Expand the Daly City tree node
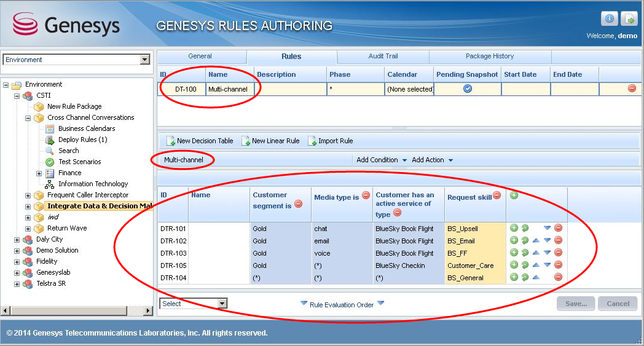Image resolution: width=644 pixels, height=346 pixels. point(17,239)
